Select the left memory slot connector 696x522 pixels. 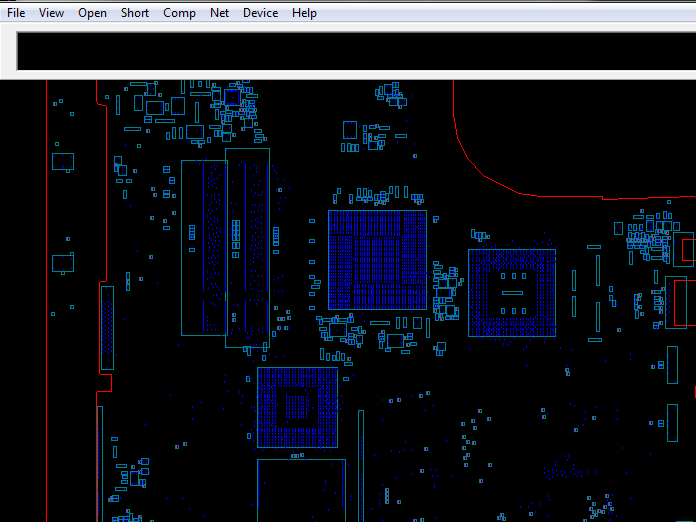pos(204,248)
